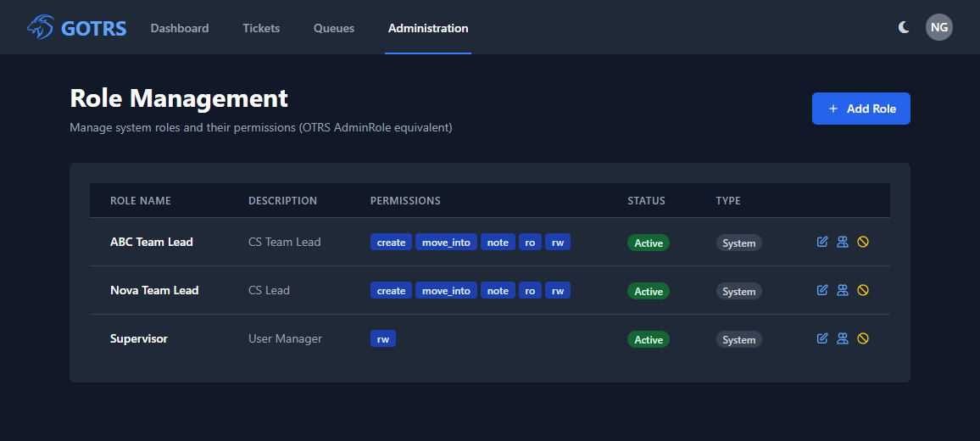The image size is (980, 441).
Task: Select the Administration nav item
Action: [428, 28]
